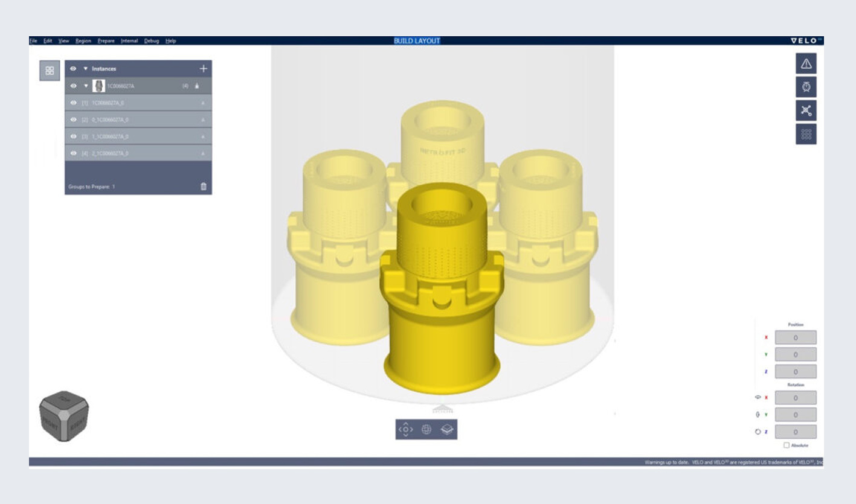The height and width of the screenshot is (504, 856).
Task: Add a new instance with the plus button
Action: 203,68
